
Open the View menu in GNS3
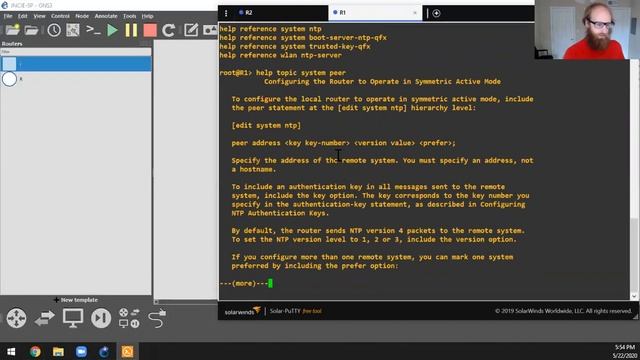(39, 16)
